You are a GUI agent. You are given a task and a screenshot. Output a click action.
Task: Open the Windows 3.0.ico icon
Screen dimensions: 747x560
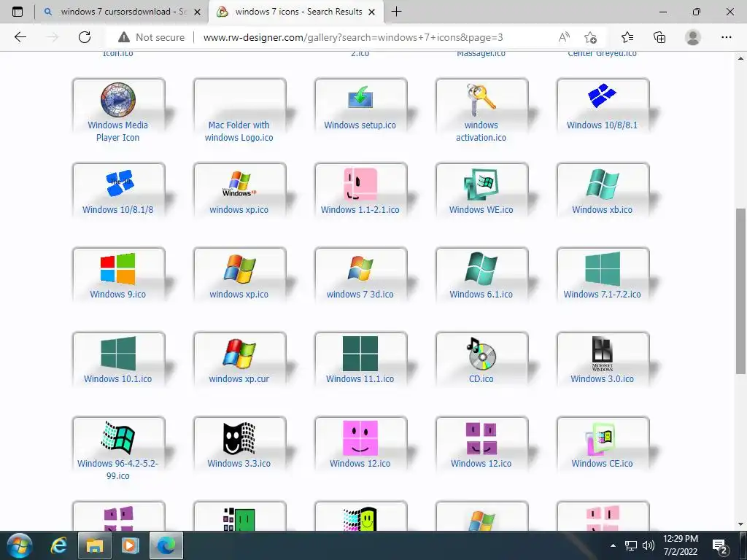602,354
